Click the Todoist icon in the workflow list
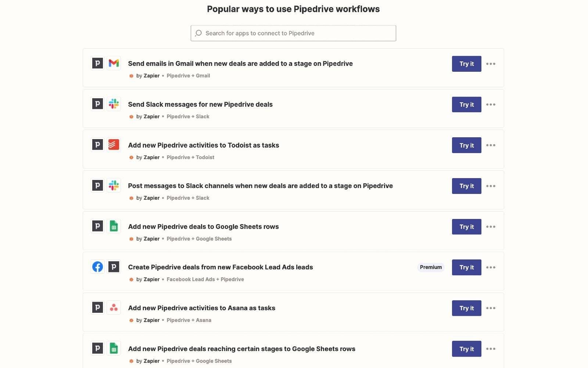The height and width of the screenshot is (368, 588). [114, 145]
